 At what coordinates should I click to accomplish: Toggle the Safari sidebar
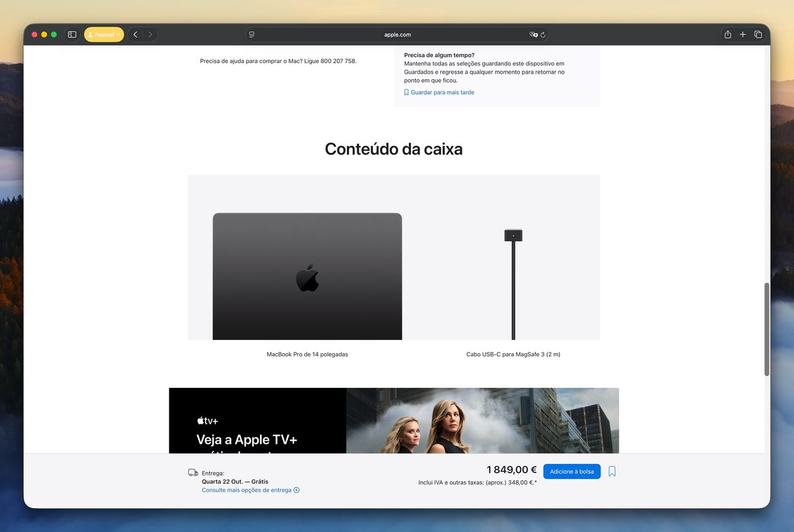click(72, 35)
